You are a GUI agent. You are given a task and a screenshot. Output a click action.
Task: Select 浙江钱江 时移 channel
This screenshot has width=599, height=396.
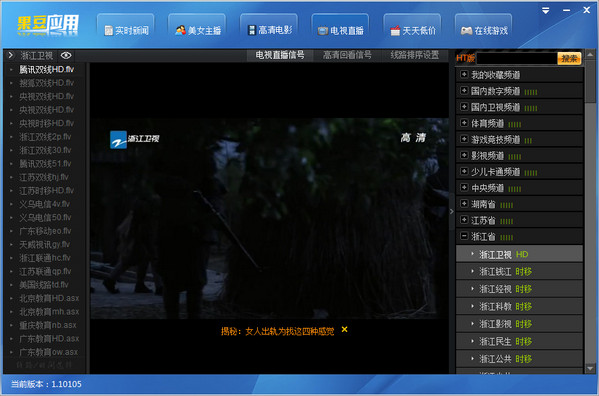coord(519,272)
